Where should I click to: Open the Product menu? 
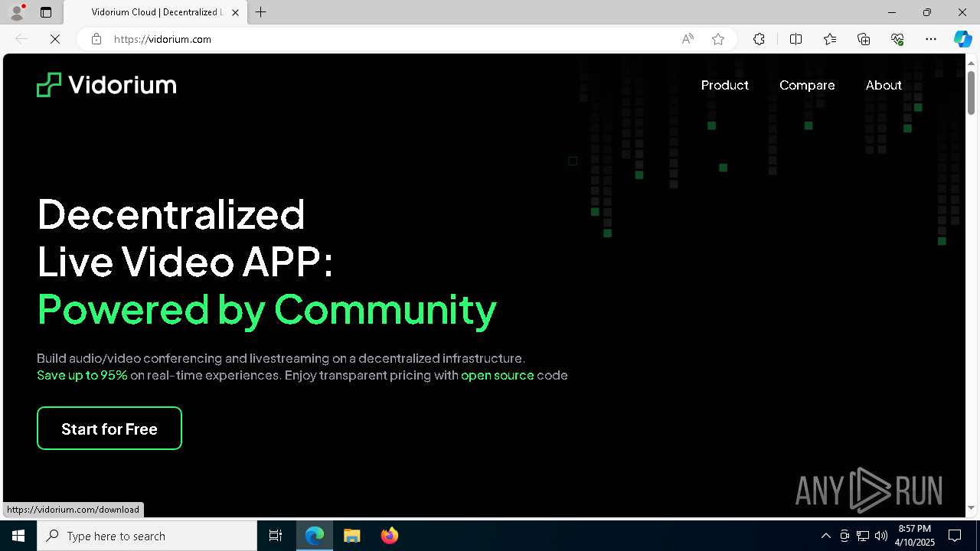(x=724, y=85)
